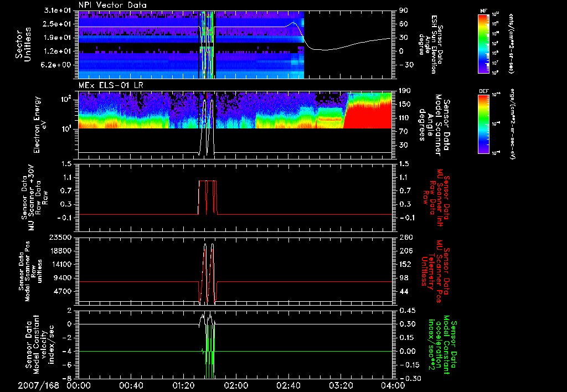Click the "MU Scanner +30V Raw Data" axis title
The height and width of the screenshot is (392, 567).
pyautogui.click(x=35, y=198)
